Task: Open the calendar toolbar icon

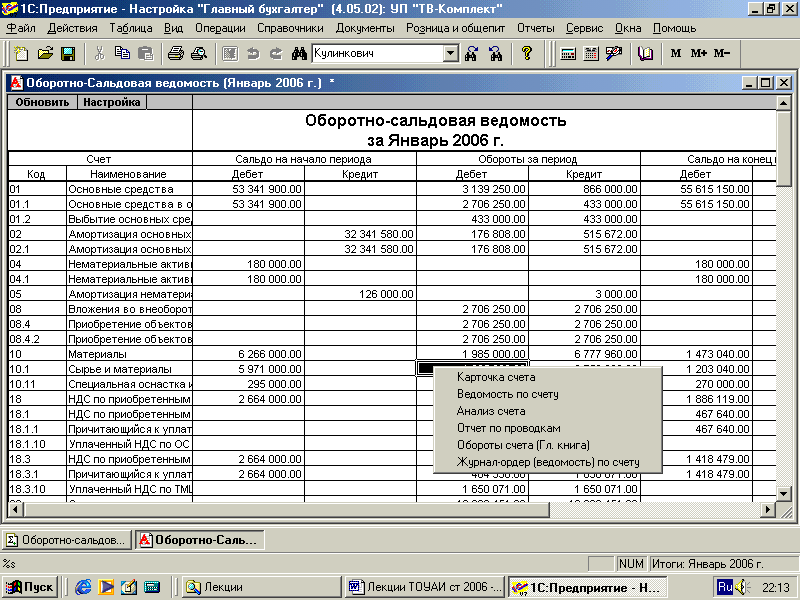Action: (591, 53)
